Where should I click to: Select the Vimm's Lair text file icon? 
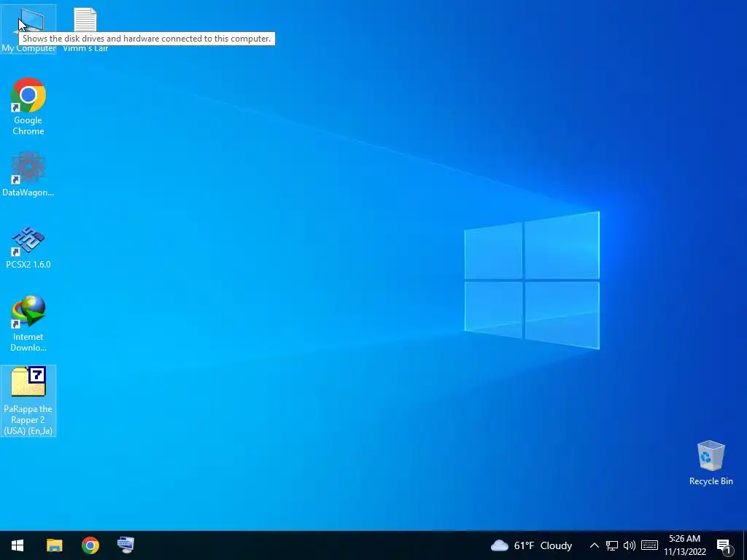pyautogui.click(x=85, y=28)
